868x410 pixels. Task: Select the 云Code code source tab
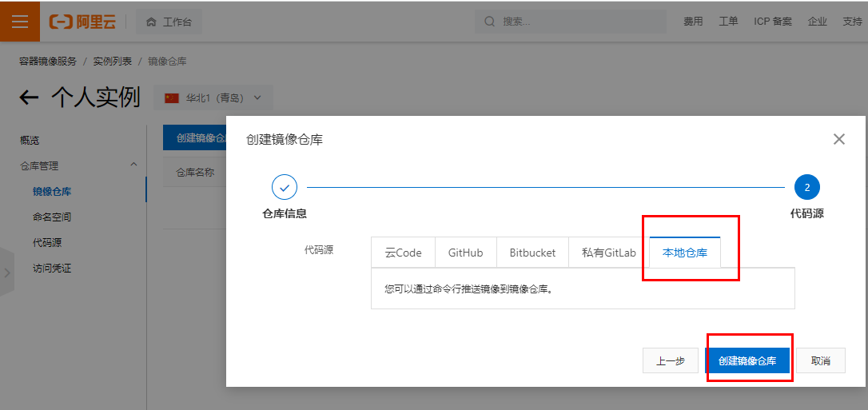403,253
